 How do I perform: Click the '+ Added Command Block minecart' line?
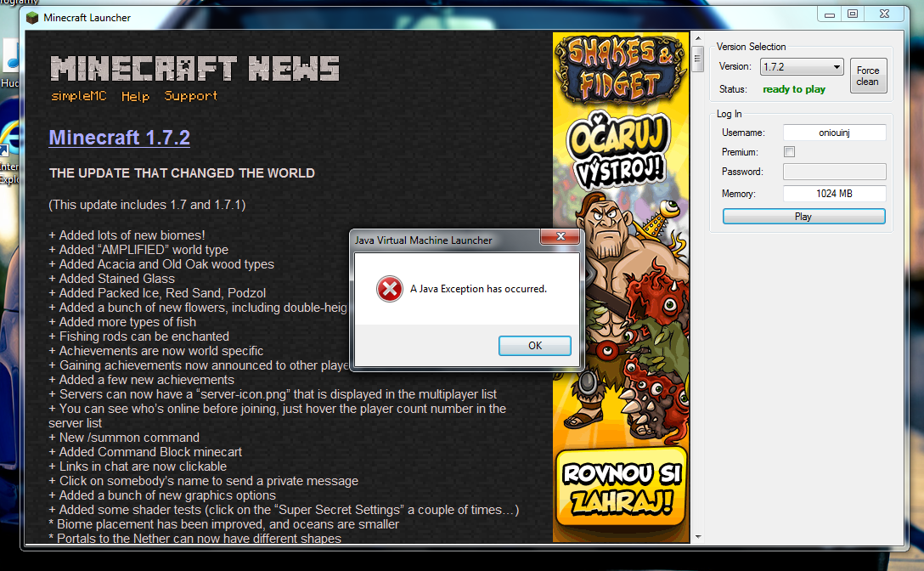click(145, 452)
